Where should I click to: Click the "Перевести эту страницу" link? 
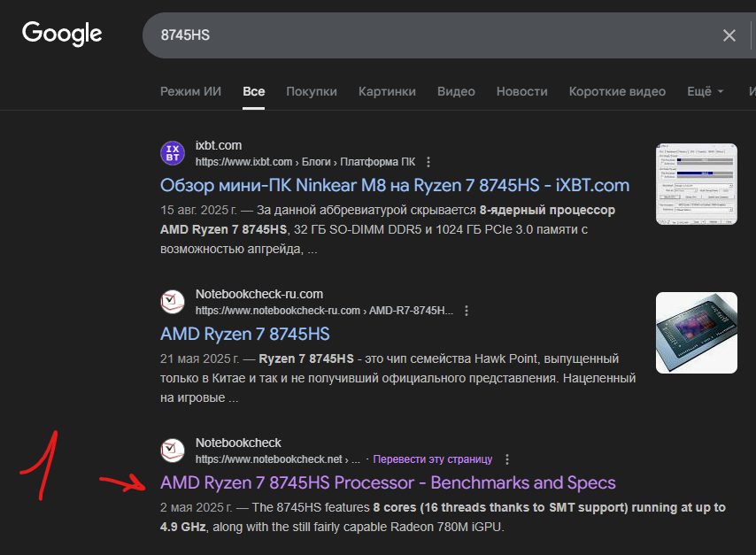click(x=432, y=459)
